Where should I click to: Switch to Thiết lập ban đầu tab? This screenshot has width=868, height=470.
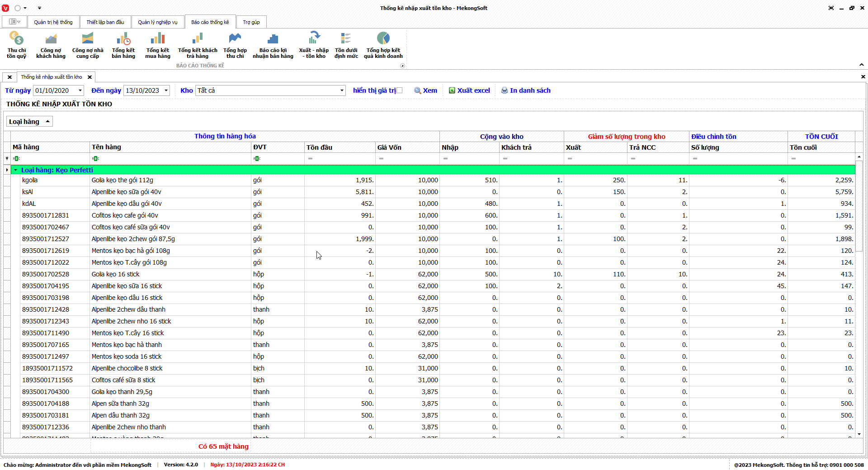click(x=105, y=22)
